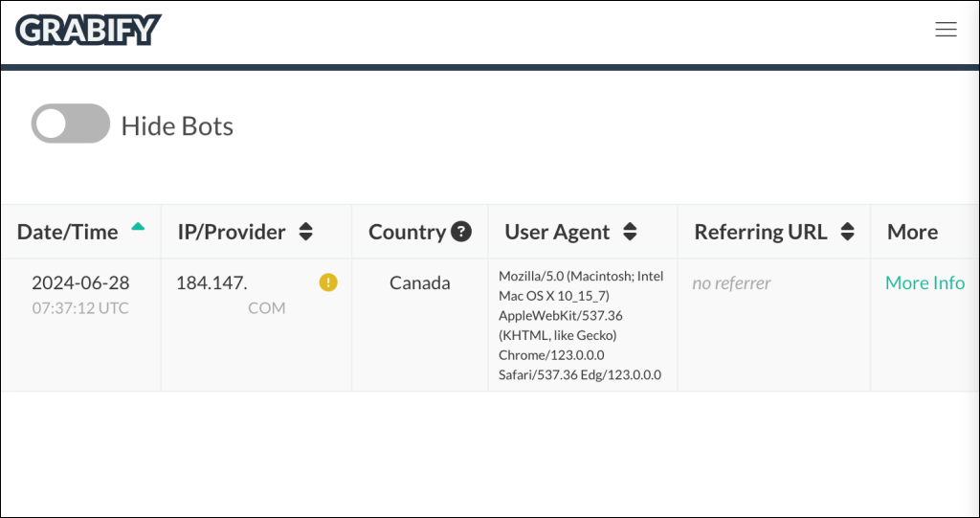
Task: Click the Country help question mark icon
Action: point(461,232)
